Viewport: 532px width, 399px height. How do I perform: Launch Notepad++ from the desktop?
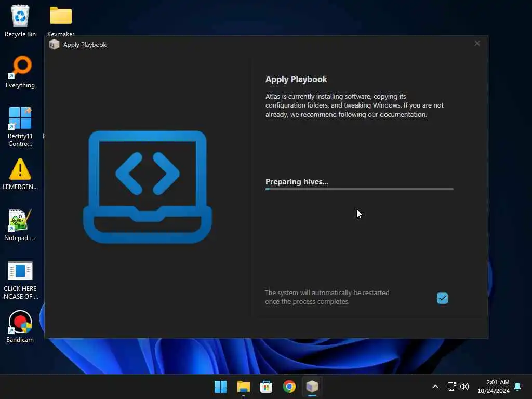pyautogui.click(x=20, y=224)
